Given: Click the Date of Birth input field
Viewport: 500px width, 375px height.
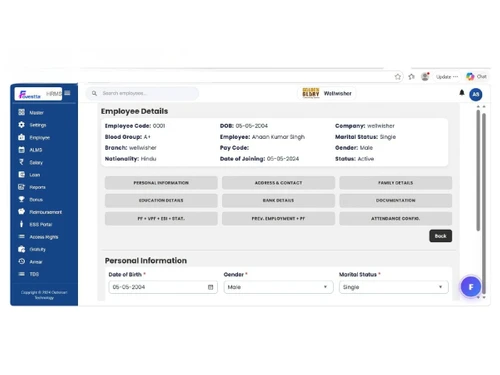Looking at the screenshot, I should (x=163, y=287).
